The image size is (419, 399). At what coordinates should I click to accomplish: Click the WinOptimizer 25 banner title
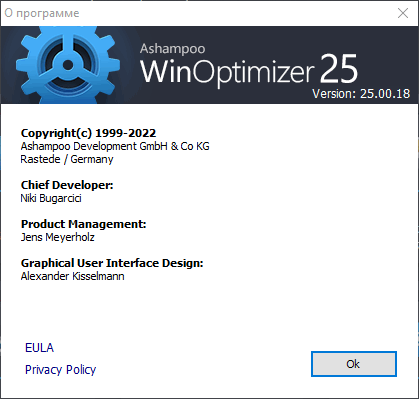[x=249, y=70]
